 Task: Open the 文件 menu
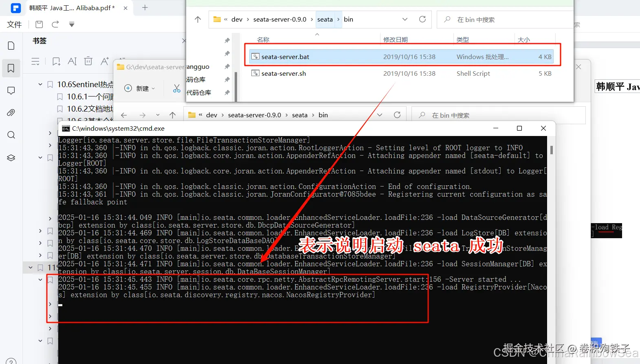(x=14, y=24)
